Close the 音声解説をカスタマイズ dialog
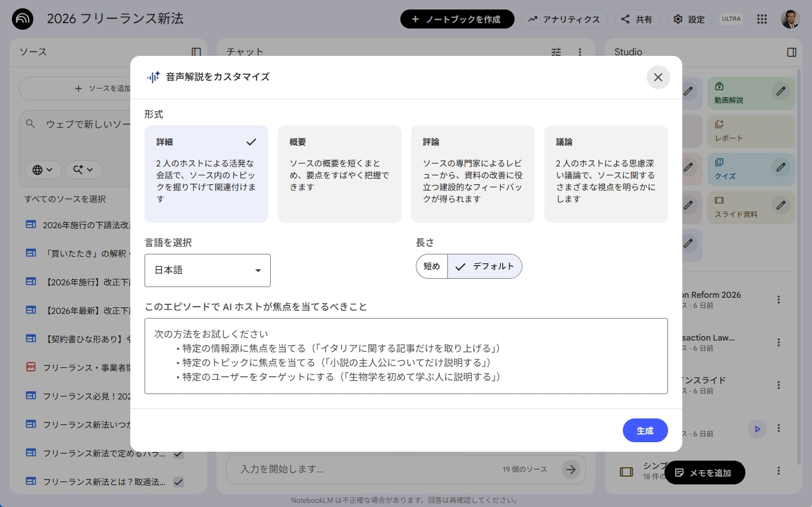Screen dimensions: 812x507 tap(658, 77)
